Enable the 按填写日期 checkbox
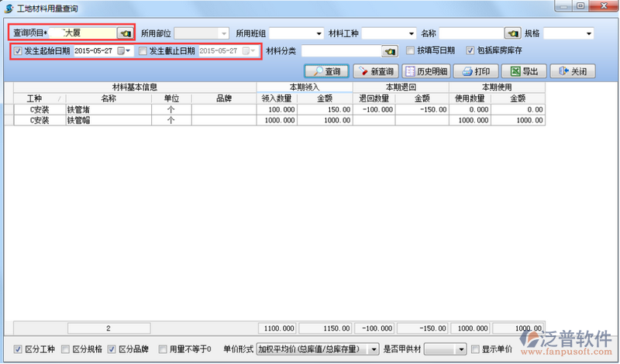Image resolution: width=620 pixels, height=364 pixels. click(411, 51)
